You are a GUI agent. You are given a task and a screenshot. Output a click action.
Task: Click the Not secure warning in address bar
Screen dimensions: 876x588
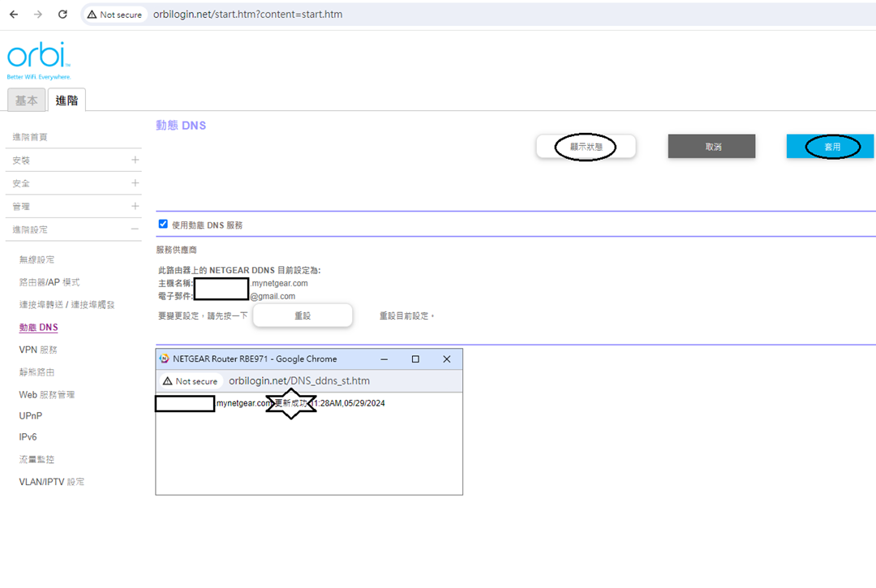(x=114, y=15)
